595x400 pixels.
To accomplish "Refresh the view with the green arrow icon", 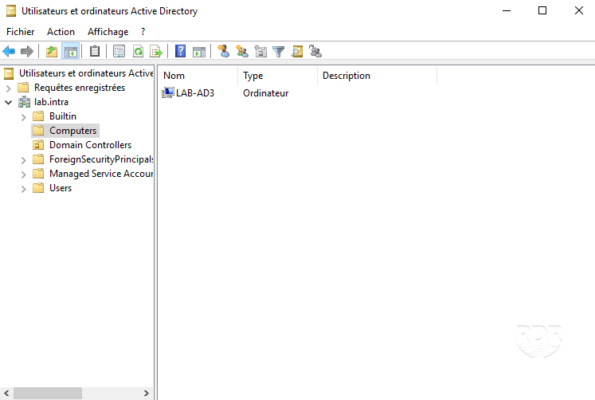I will click(x=138, y=51).
